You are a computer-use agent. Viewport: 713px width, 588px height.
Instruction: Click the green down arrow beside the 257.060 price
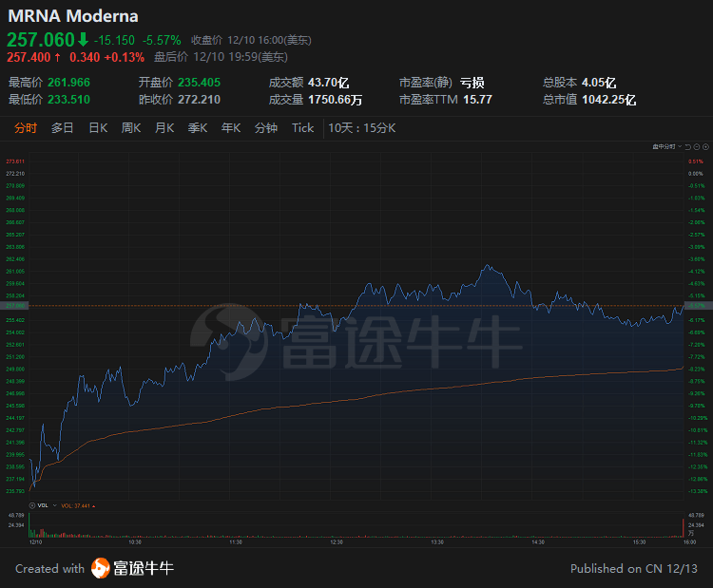tap(83, 40)
